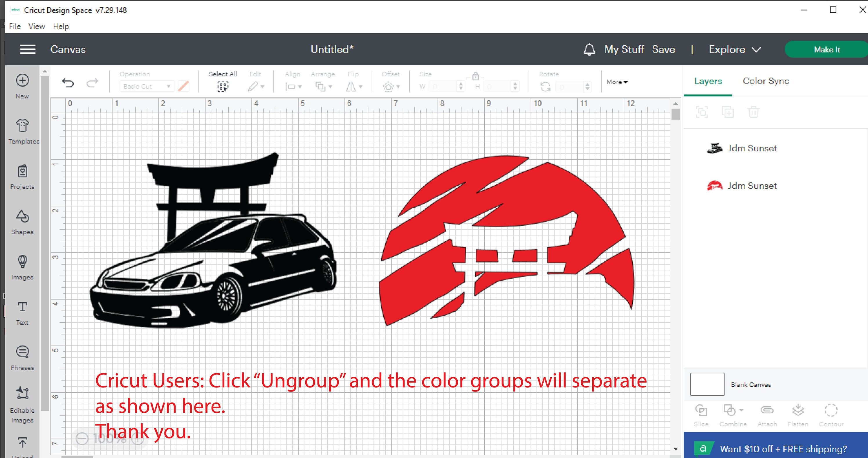Viewport: 868px width, 458px height.
Task: Open the Images library
Action: point(23,267)
